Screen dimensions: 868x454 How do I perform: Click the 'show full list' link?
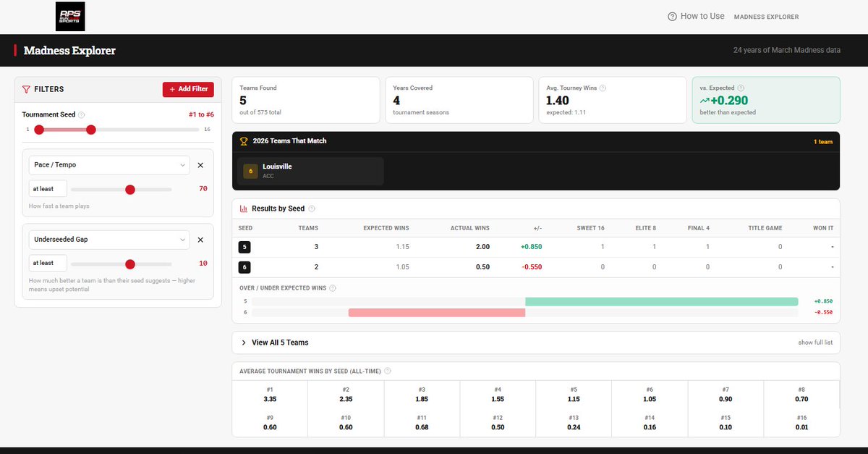[815, 342]
